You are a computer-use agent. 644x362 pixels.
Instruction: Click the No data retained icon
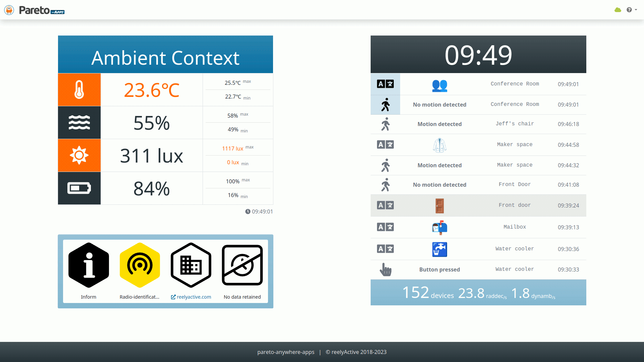click(x=242, y=266)
